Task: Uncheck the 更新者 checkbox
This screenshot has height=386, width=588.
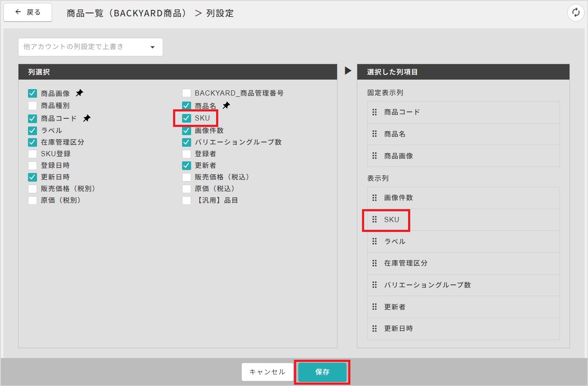Action: [186, 165]
